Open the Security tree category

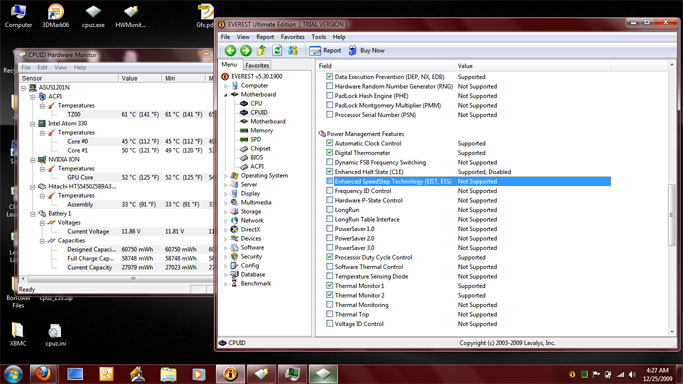pos(251,256)
